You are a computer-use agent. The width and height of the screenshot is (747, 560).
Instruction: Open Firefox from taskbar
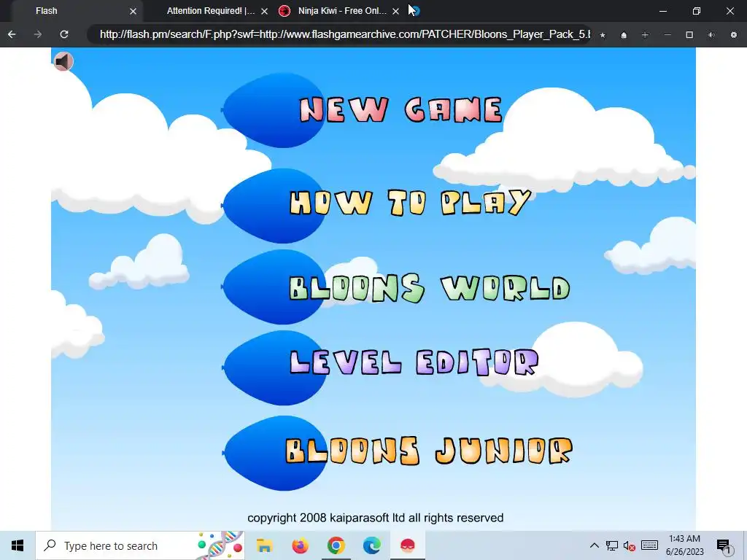(300, 545)
